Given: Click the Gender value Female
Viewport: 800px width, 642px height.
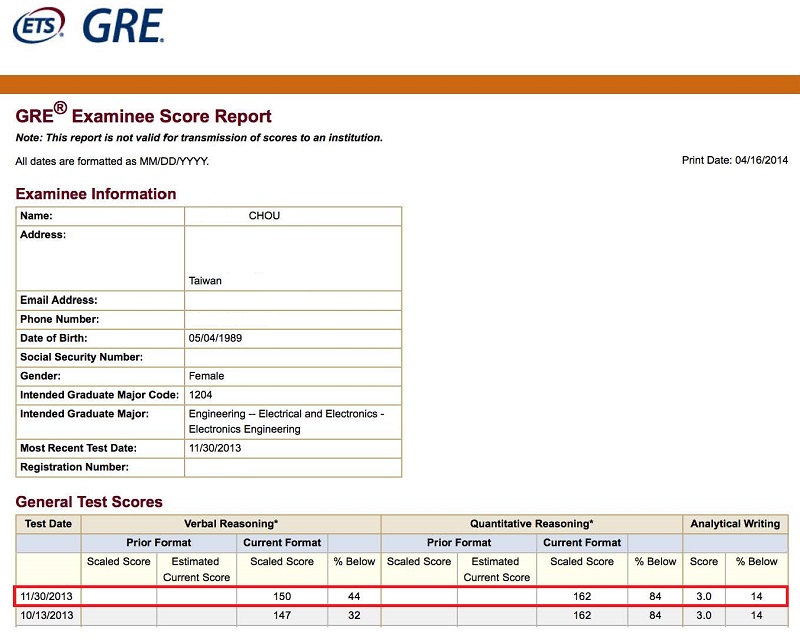Looking at the screenshot, I should point(206,376).
